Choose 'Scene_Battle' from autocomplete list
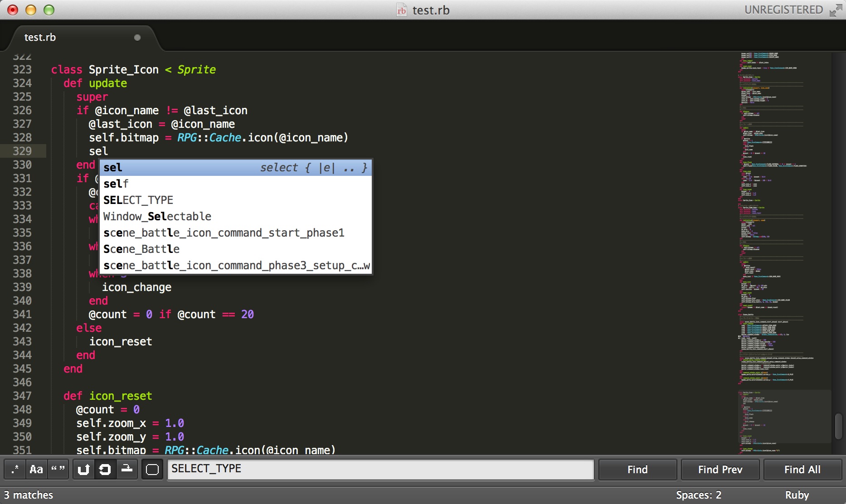 (236, 249)
